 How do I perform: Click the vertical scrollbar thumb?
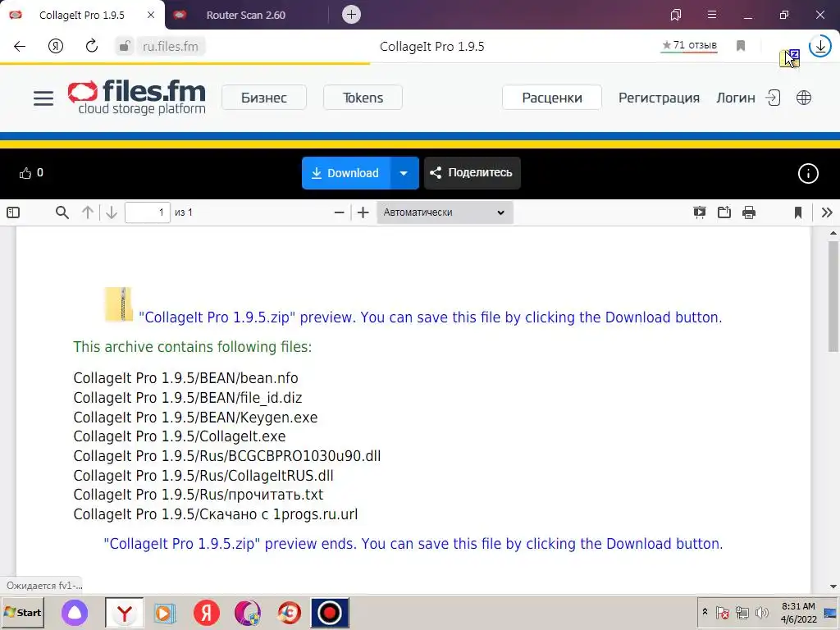(833, 295)
